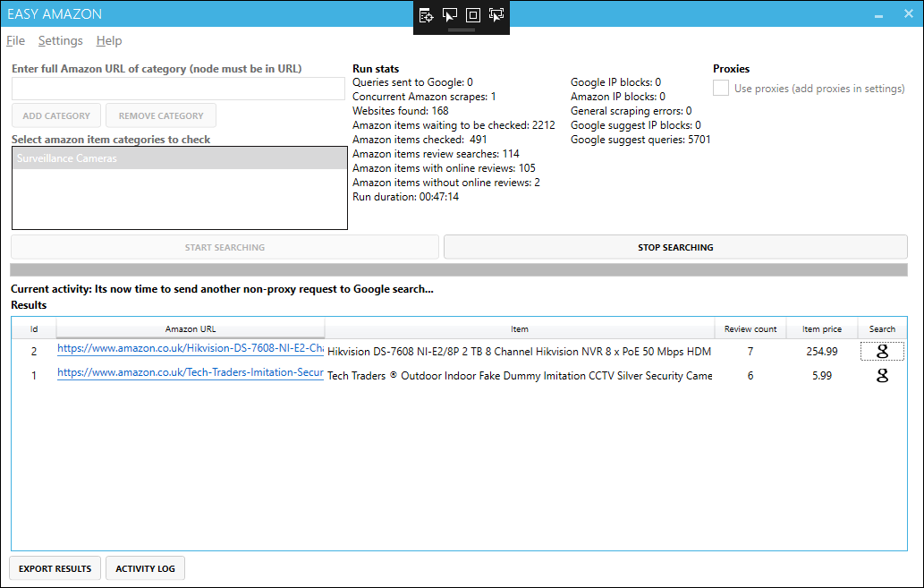Open the Activity Log
Viewport: 924px width, 588px height.
coord(145,568)
